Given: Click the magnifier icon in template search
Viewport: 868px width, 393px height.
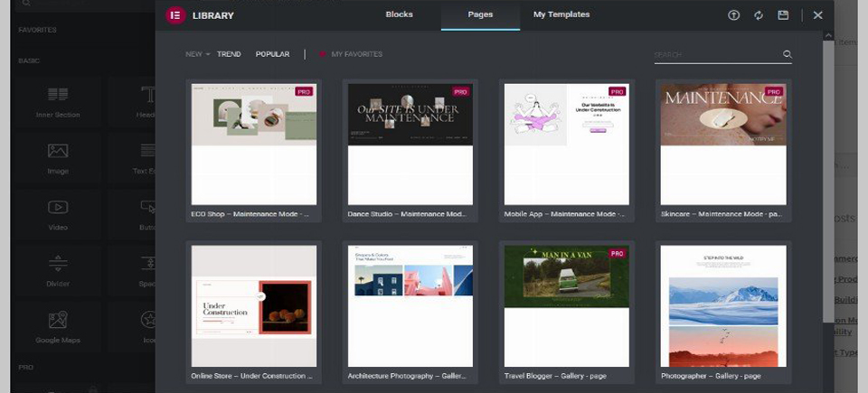Looking at the screenshot, I should pyautogui.click(x=788, y=55).
